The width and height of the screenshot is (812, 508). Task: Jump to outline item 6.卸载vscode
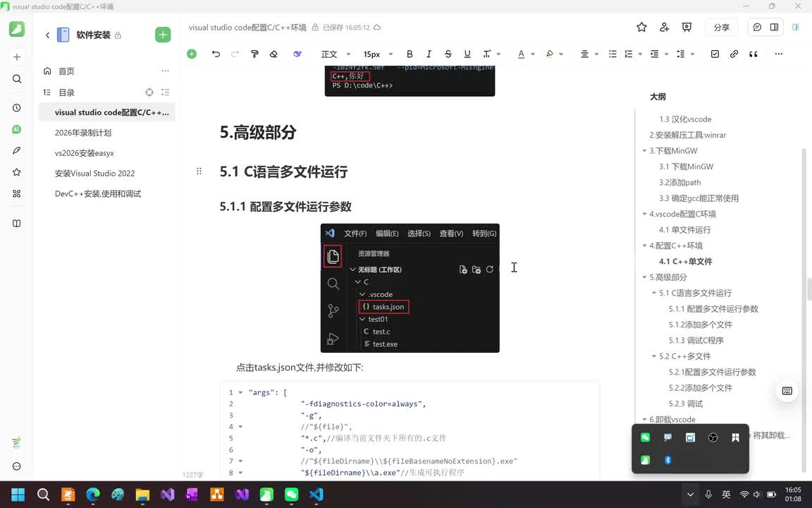[x=672, y=419]
